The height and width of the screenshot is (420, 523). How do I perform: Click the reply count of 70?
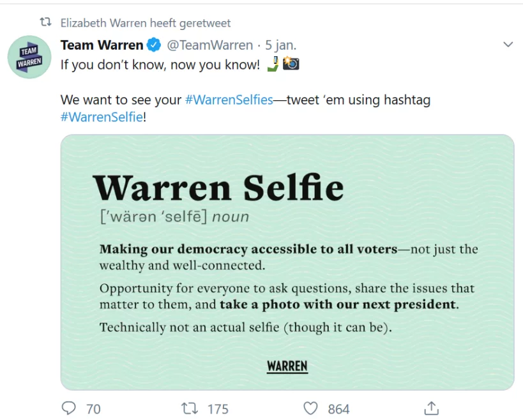pos(93,409)
